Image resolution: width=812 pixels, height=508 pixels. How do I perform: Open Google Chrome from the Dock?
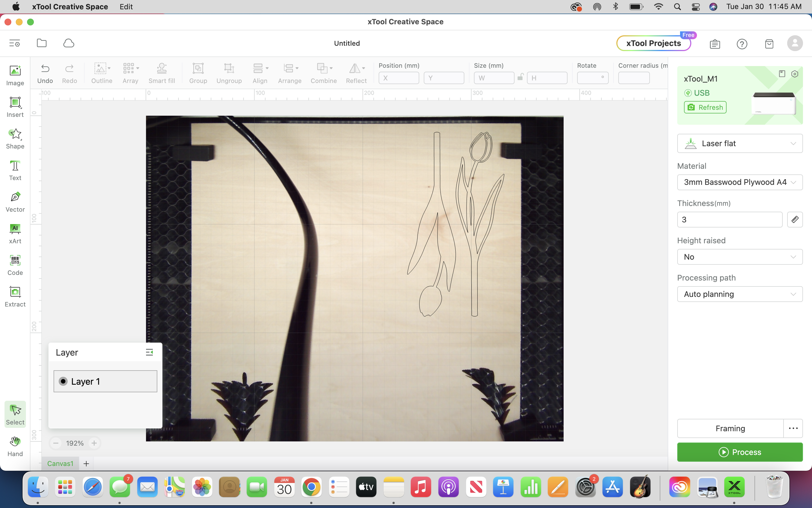click(311, 487)
